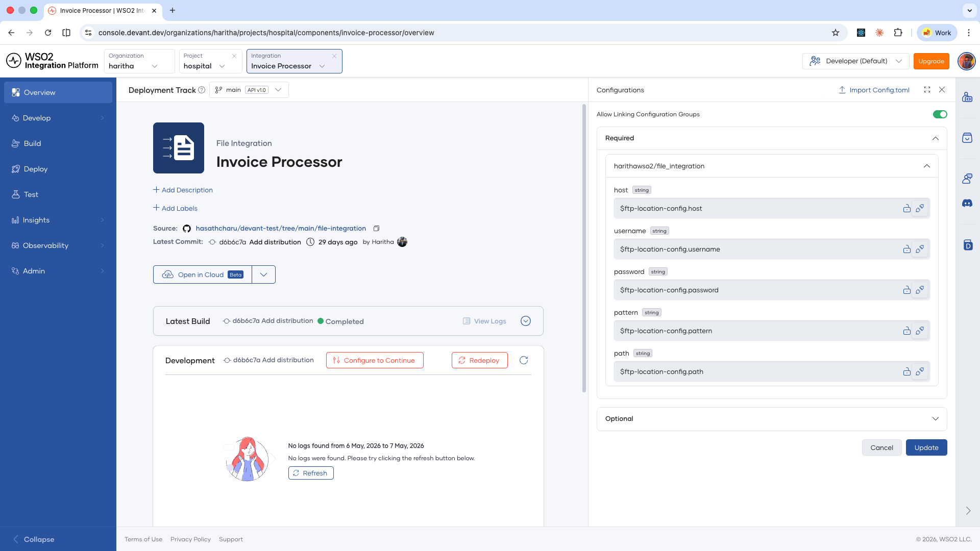
Task: Click Import Config.toml link
Action: [x=874, y=90]
